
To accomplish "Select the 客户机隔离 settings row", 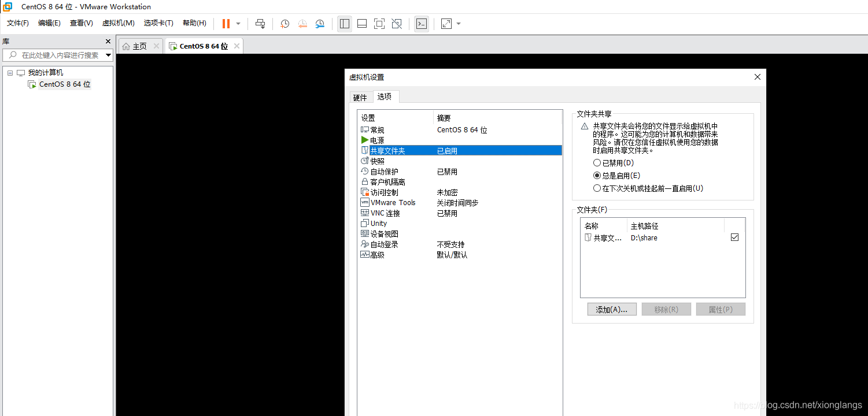I will point(460,182).
